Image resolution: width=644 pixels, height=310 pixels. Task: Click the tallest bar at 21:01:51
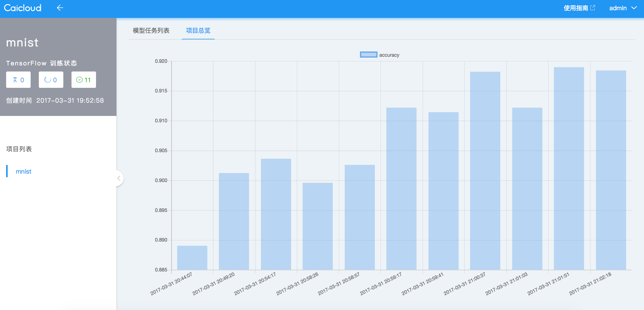tap(569, 169)
